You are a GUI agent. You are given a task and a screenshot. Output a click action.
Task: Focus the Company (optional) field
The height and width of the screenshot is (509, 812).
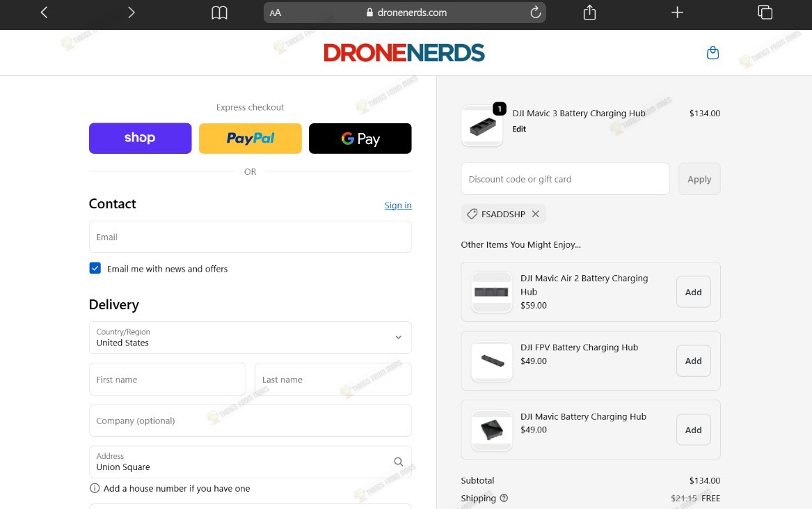tap(250, 421)
